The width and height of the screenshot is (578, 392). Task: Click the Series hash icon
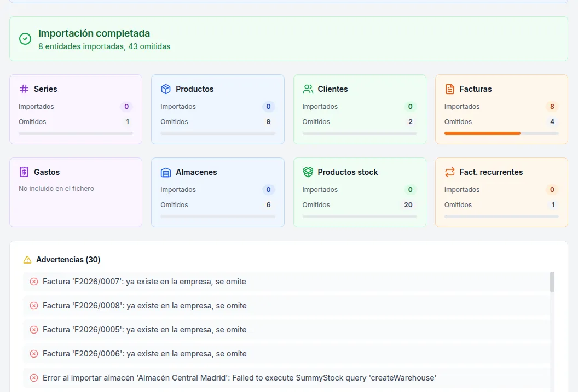pos(24,89)
